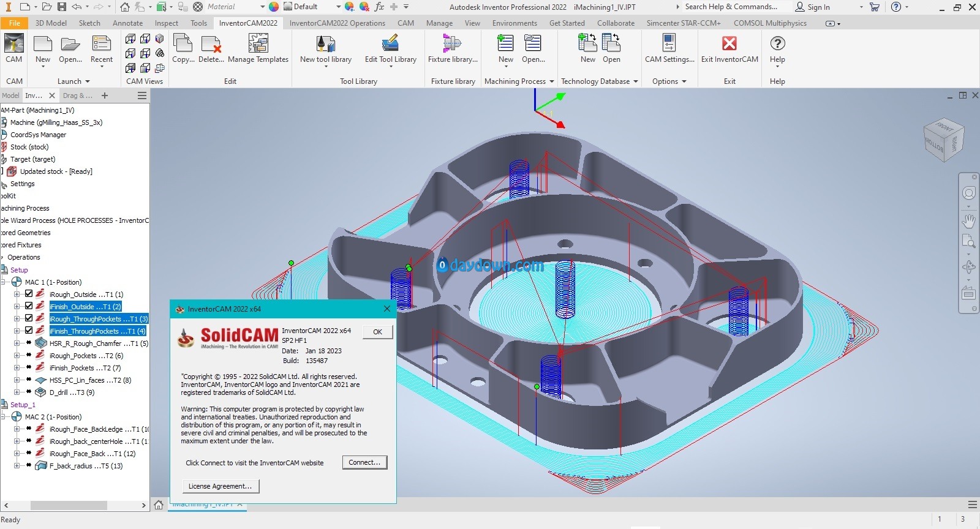980x529 pixels.
Task: Expand the D_drill tree node
Action: click(17, 392)
